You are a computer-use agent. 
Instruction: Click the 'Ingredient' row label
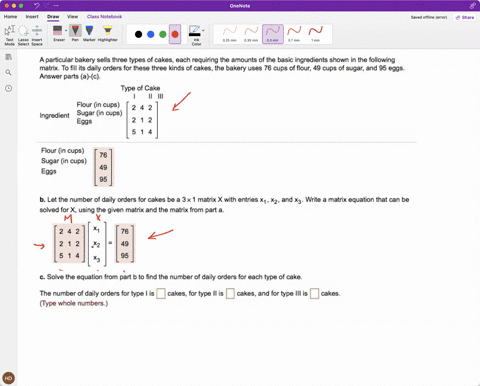coord(55,115)
